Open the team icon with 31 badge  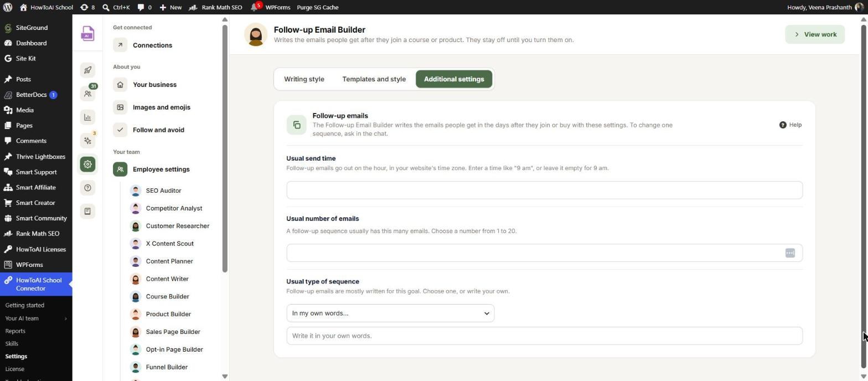pyautogui.click(x=87, y=94)
